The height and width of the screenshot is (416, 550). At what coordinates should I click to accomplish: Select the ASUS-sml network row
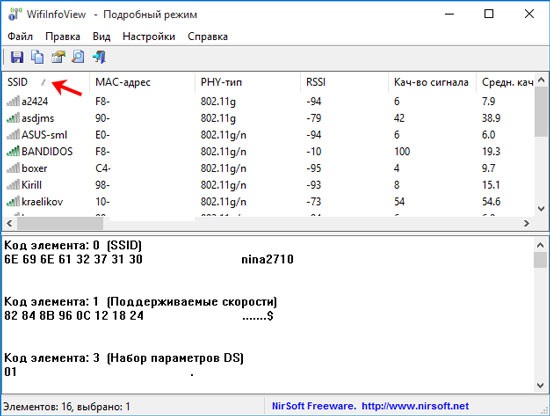[269, 135]
